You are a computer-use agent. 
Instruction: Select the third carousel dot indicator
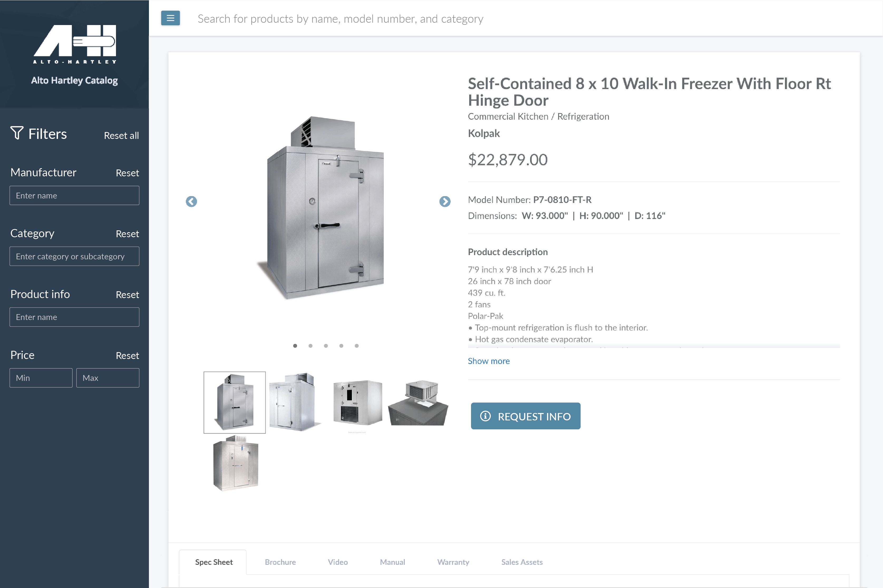326,346
